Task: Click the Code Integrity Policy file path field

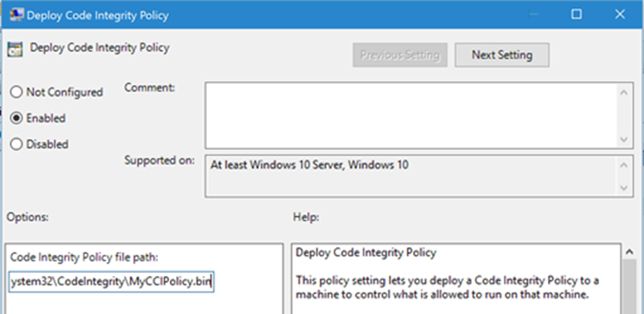Action: pyautogui.click(x=112, y=281)
